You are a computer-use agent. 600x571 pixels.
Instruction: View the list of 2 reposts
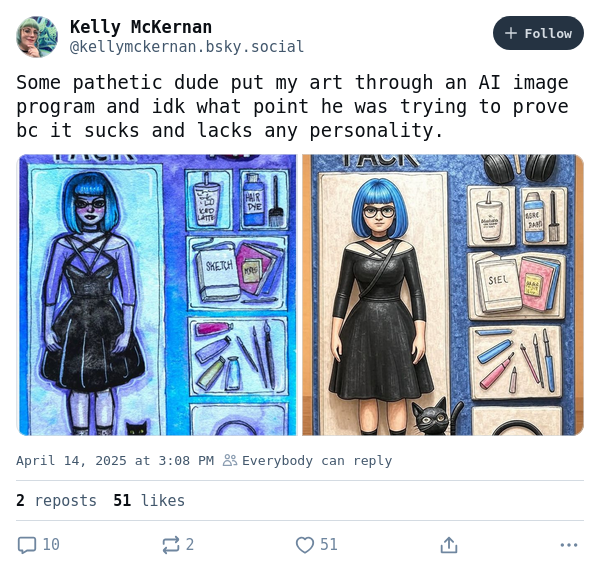click(x=56, y=501)
